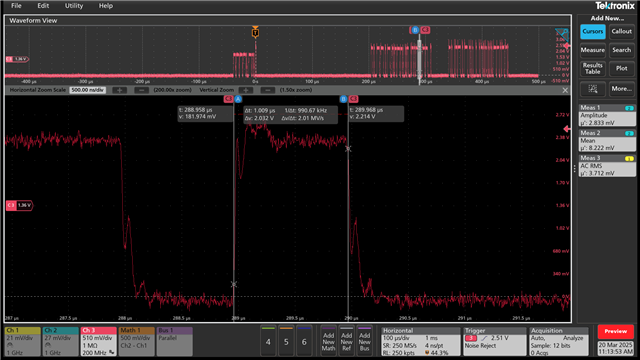Viewport: 640px width, 360px height.
Task: Select the orange trigger position marker T
Action: 255,32
